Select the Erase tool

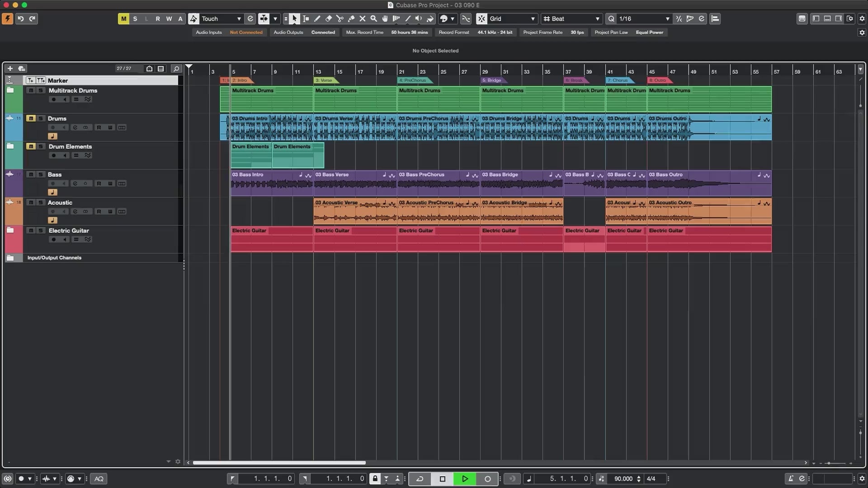point(329,19)
